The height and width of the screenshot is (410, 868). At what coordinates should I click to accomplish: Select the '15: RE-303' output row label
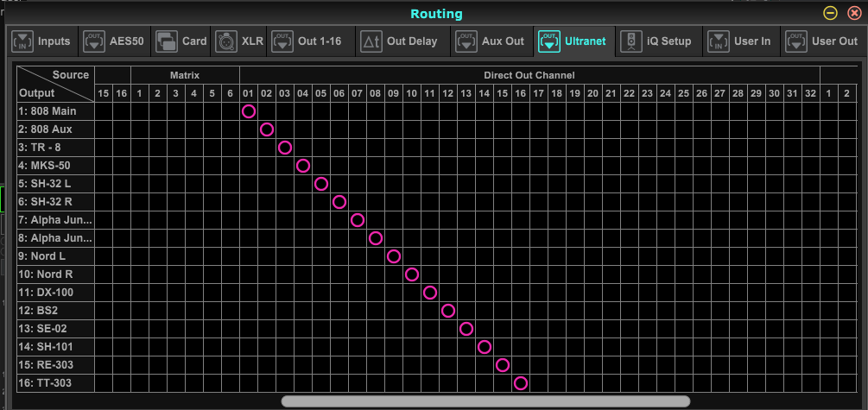coord(55,365)
